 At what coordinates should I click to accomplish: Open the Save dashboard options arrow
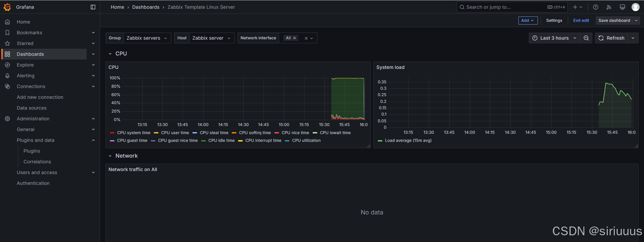[x=636, y=21]
